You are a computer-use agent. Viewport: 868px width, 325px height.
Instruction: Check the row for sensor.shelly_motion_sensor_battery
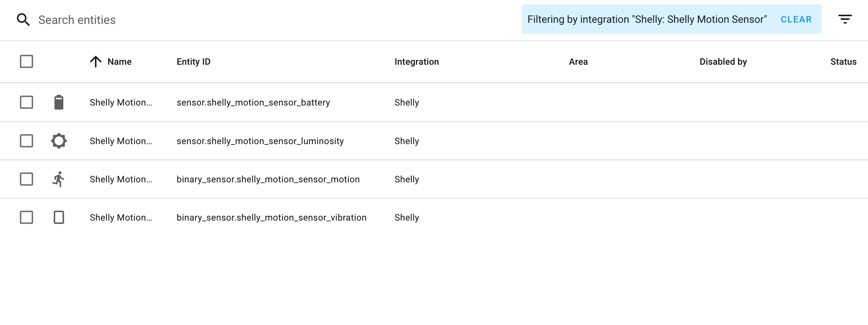click(x=26, y=102)
